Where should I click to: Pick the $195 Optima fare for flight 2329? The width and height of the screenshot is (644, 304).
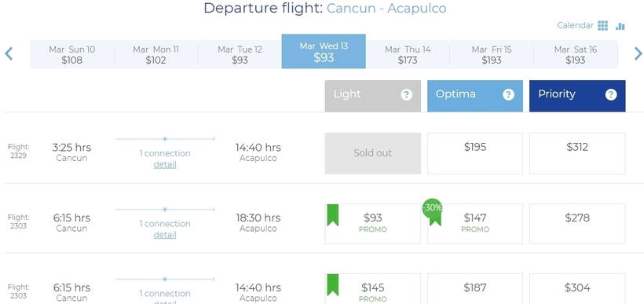[475, 153]
